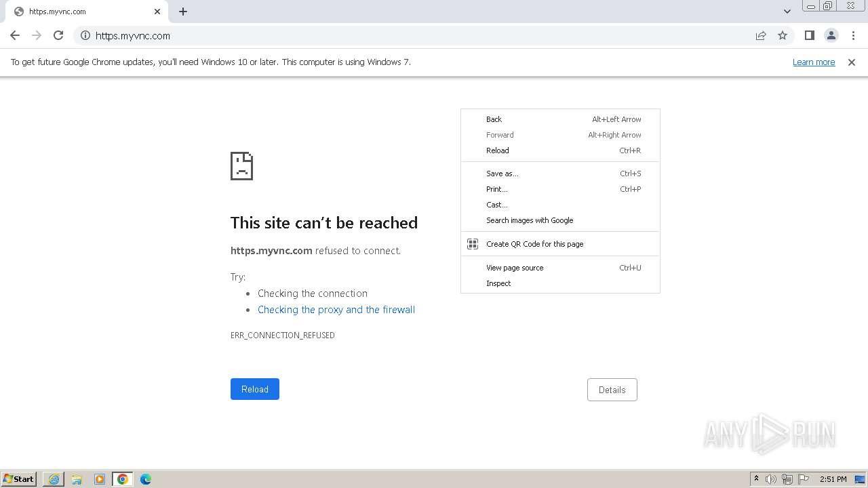Image resolution: width=868 pixels, height=488 pixels.
Task: Open Action Center flag tray icon
Action: [x=804, y=479]
